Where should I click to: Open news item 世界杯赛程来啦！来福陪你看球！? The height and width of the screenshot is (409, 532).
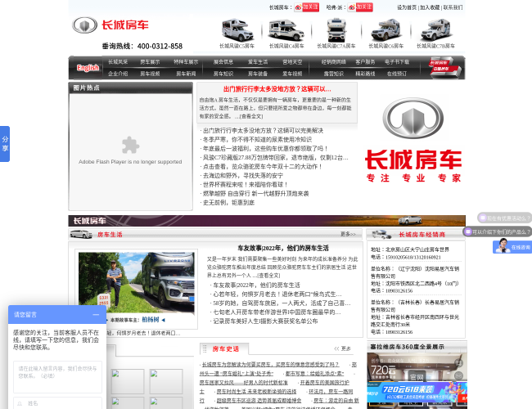coord(246,185)
